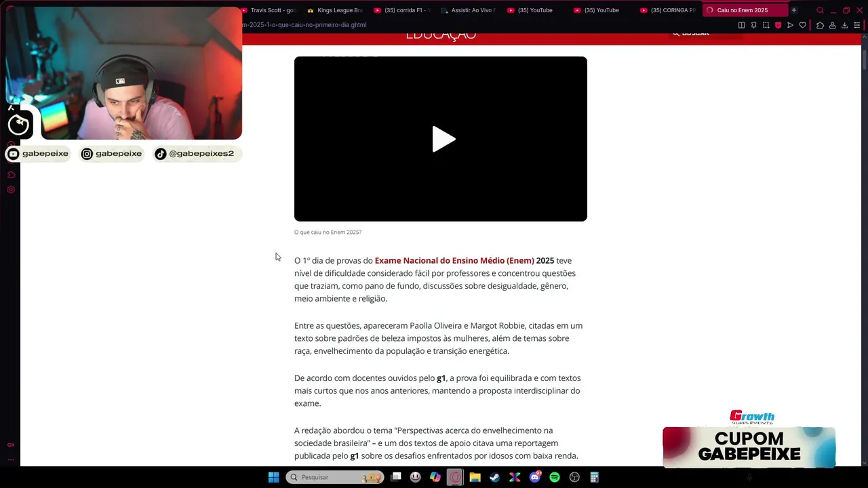
Task: Switch to the Travis Scott tab
Action: tap(270, 10)
